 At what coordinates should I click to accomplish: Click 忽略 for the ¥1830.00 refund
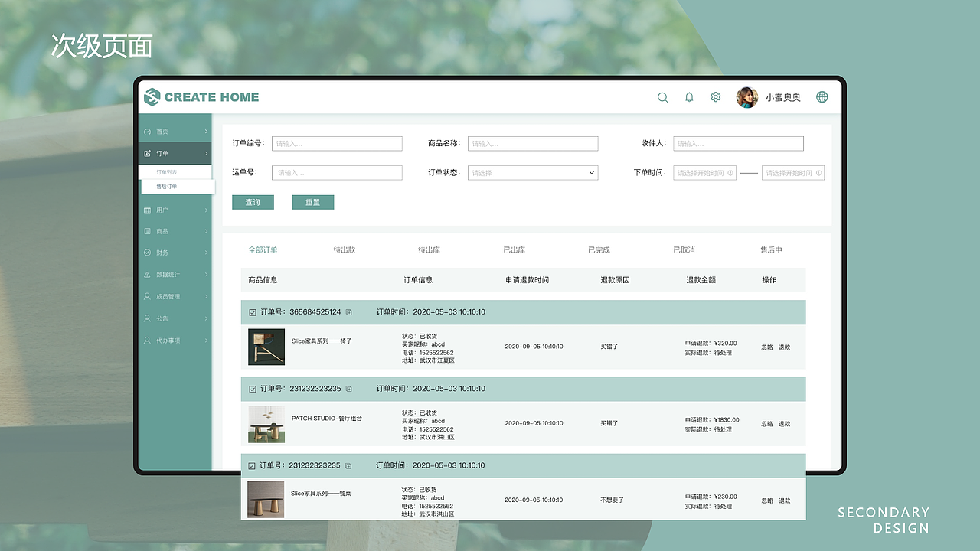[x=767, y=424]
